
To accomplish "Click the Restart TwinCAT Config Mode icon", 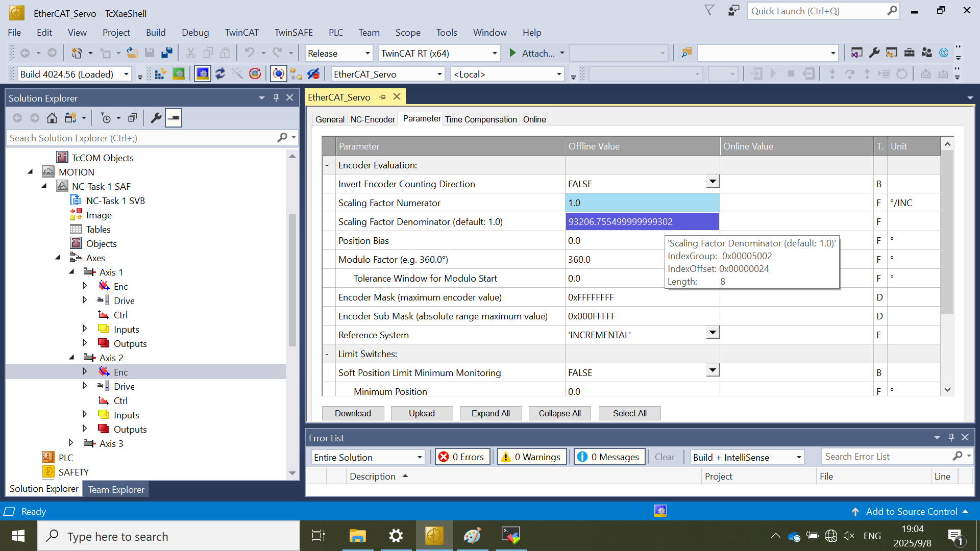I will tap(203, 74).
